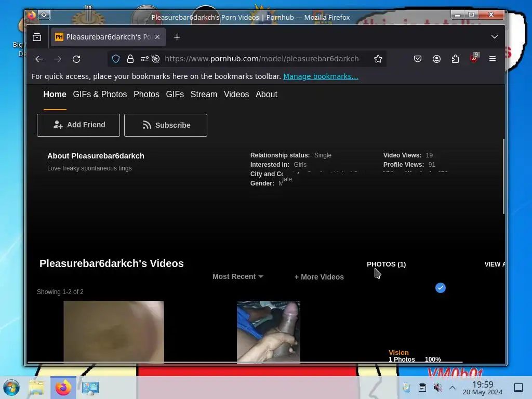Viewport: 532px width, 399px height.
Task: Switch to the Stream tab
Action: click(204, 95)
